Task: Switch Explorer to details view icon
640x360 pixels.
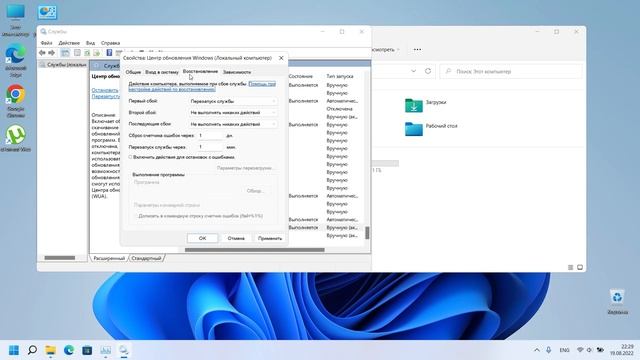Action: [x=571, y=267]
